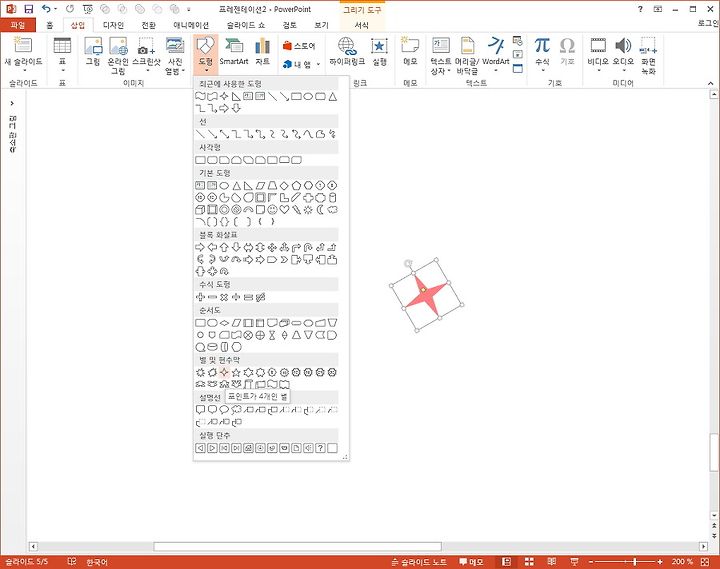Image resolution: width=720 pixels, height=569 pixels.
Task: Switch to Normal view in status bar
Action: [x=506, y=562]
